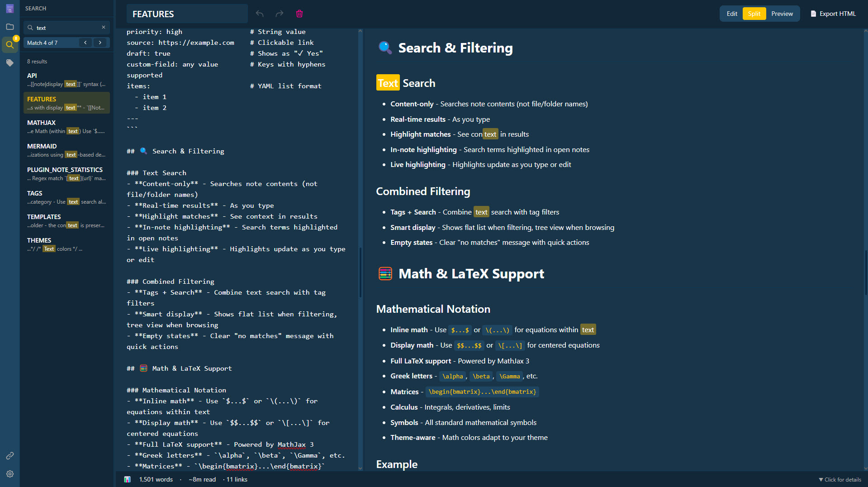This screenshot has width=868, height=487.
Task: Go to the previous match arrow
Action: pos(85,43)
